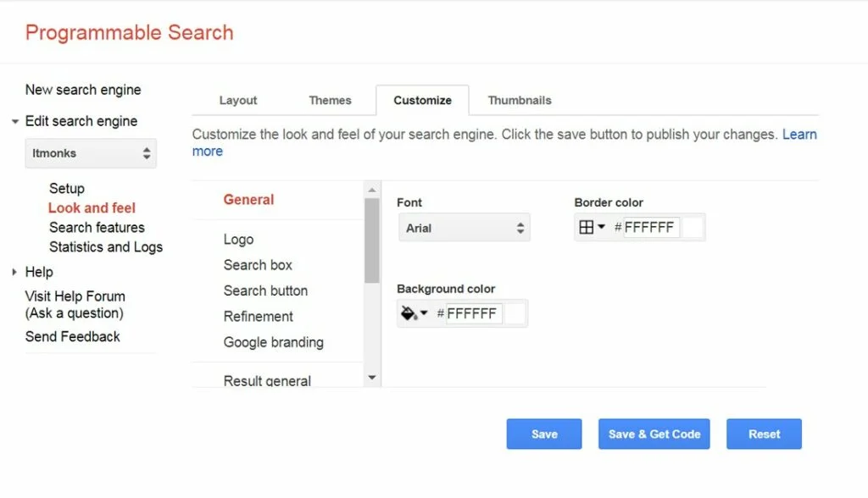Screen dimensions: 868x498
Task: Select Search box in the customize list
Action: [258, 265]
